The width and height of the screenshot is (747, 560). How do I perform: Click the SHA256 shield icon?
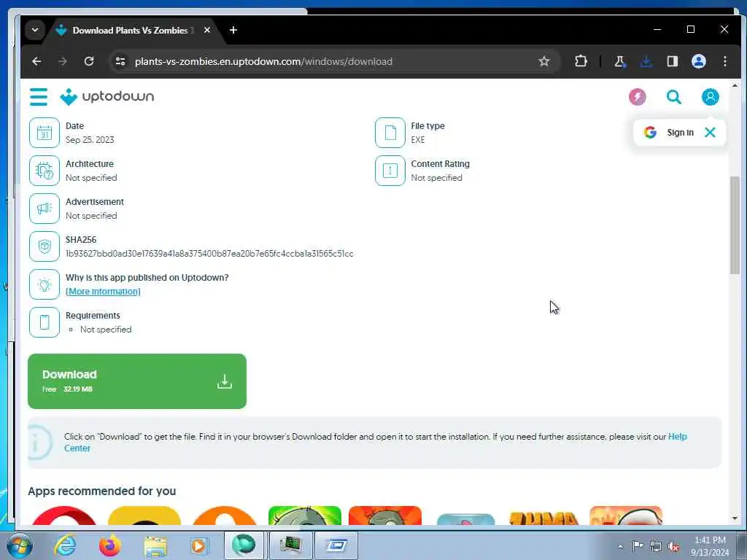[44, 246]
